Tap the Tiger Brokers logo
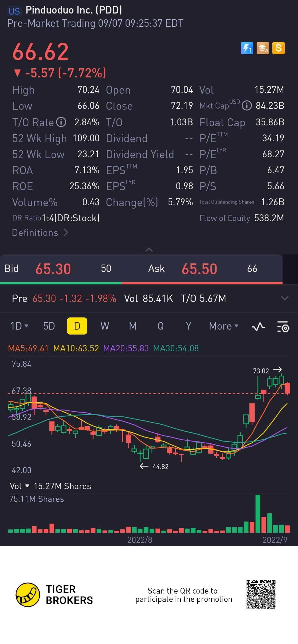The width and height of the screenshot is (298, 644). (x=28, y=595)
